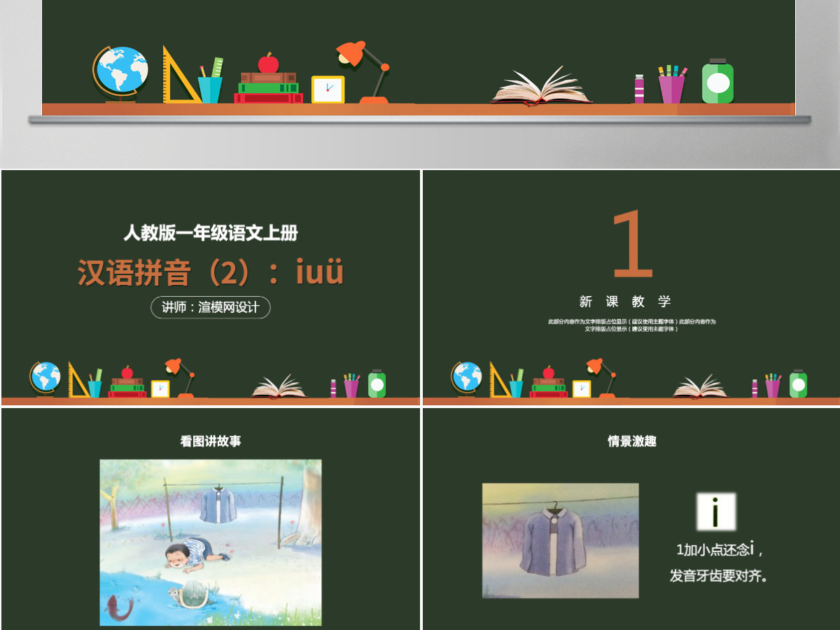Click the globe icon in the 新课教学 slide
The width and height of the screenshot is (840, 630).
466,379
